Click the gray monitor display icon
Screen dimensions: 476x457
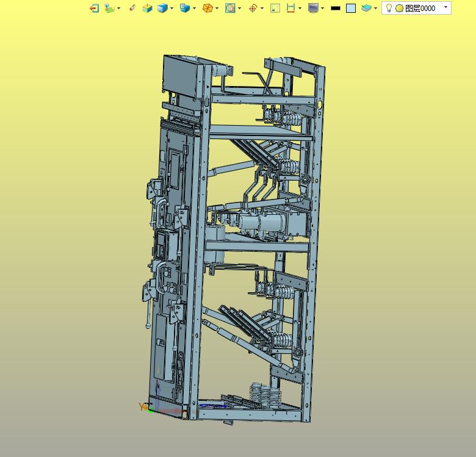(313, 8)
